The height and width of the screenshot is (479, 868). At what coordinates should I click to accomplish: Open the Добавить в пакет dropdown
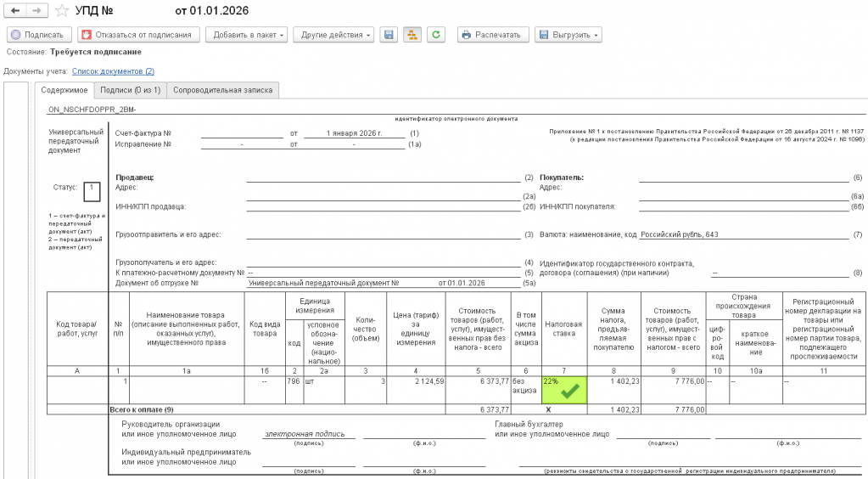click(x=248, y=35)
